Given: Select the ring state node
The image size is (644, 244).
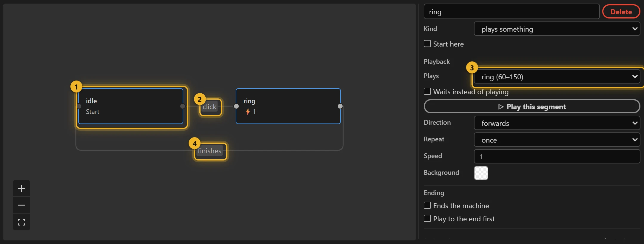Looking at the screenshot, I should (288, 106).
